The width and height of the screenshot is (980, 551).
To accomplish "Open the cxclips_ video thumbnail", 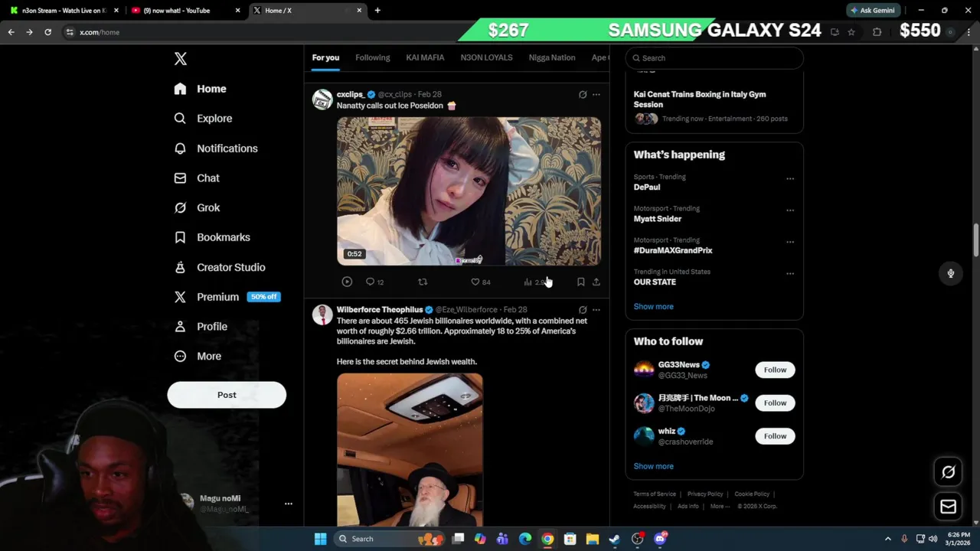I will pyautogui.click(x=469, y=191).
